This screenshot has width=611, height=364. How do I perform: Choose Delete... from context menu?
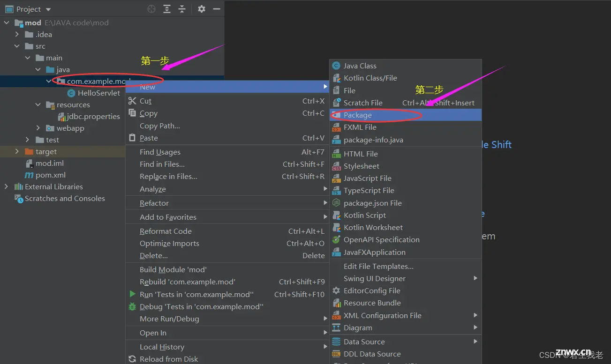coord(227,255)
